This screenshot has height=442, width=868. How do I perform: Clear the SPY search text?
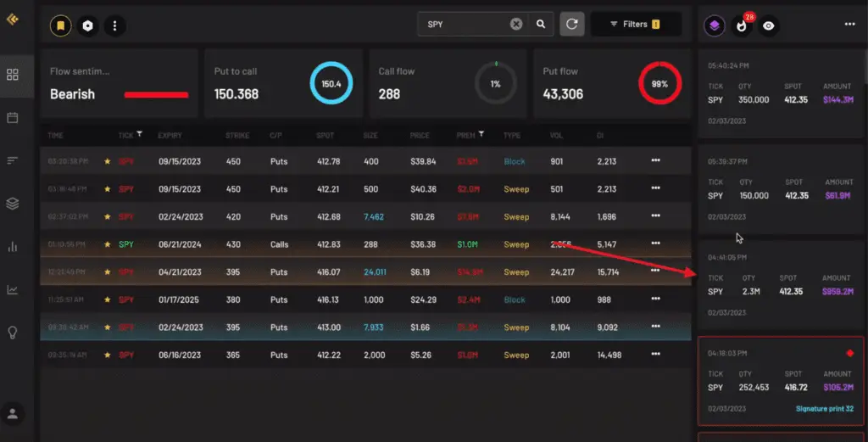point(516,24)
